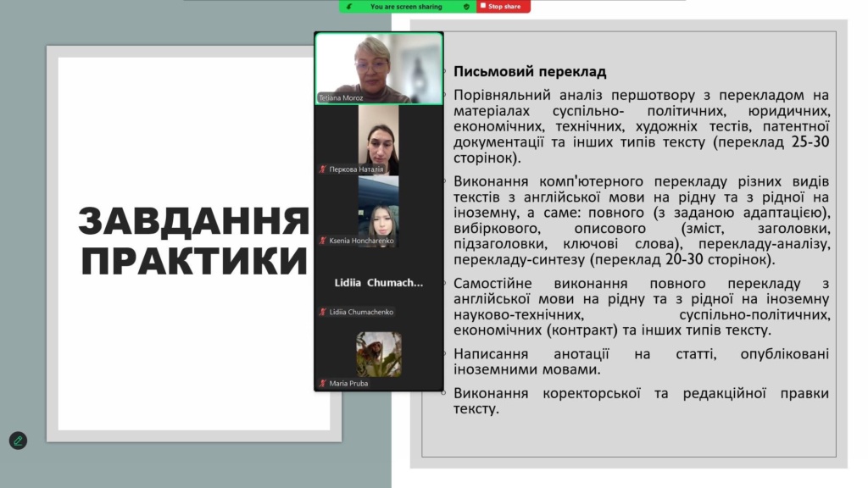Screen dimensions: 868x488
Task: Click the green shield security icon
Action: click(x=466, y=7)
